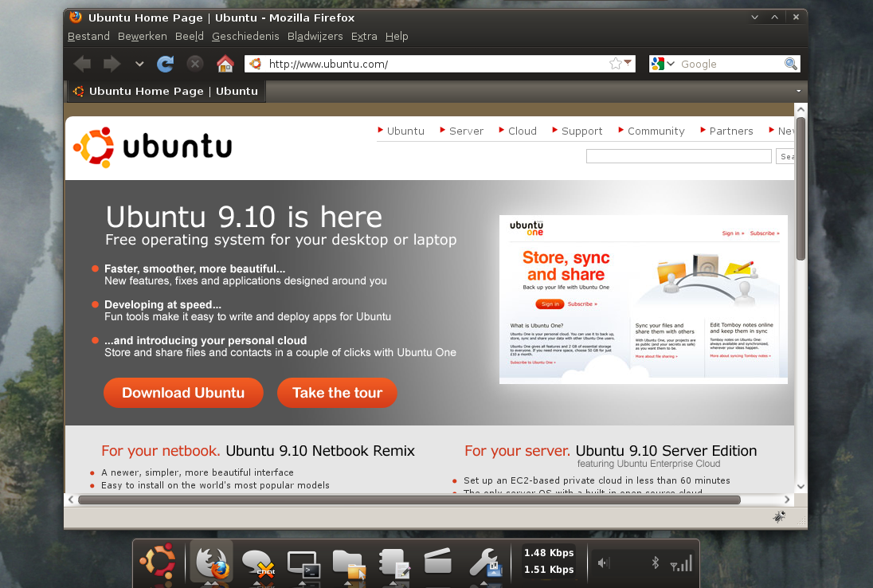Click the Stop loading button
Image resolution: width=873 pixels, height=588 pixels.
point(195,64)
